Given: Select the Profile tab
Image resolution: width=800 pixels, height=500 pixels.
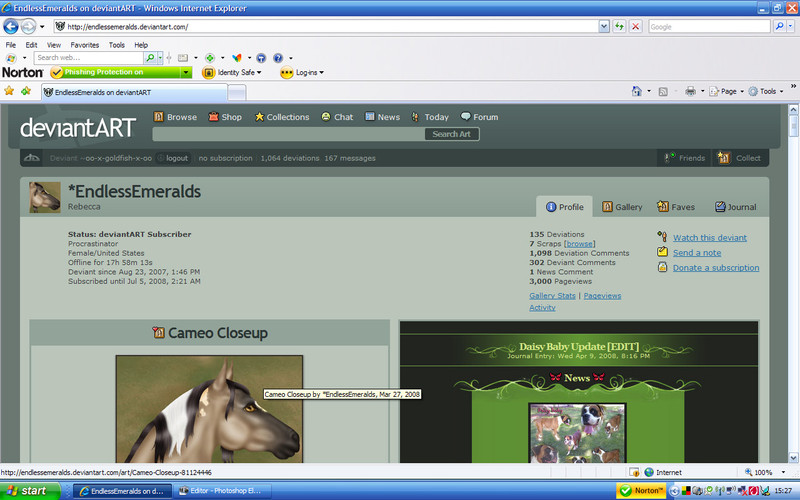Looking at the screenshot, I should 564,207.
